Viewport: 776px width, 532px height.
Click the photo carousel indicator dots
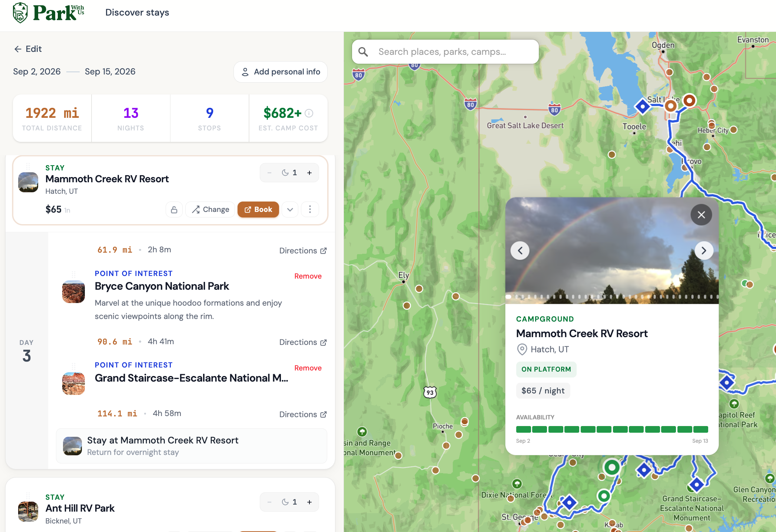point(612,297)
